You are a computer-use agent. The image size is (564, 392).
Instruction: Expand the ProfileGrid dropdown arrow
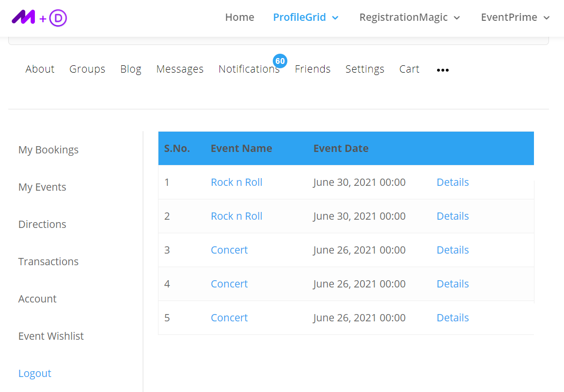(335, 17)
